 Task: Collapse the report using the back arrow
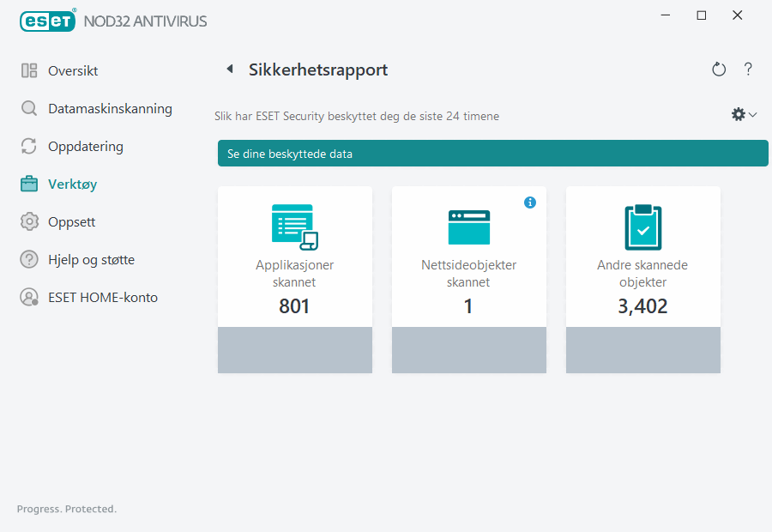coord(228,69)
